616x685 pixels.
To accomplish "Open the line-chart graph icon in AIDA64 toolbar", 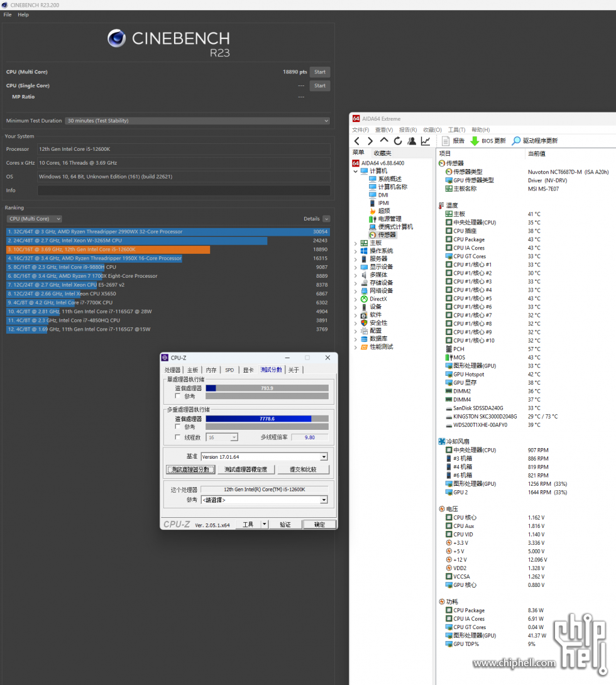I will pyautogui.click(x=426, y=141).
